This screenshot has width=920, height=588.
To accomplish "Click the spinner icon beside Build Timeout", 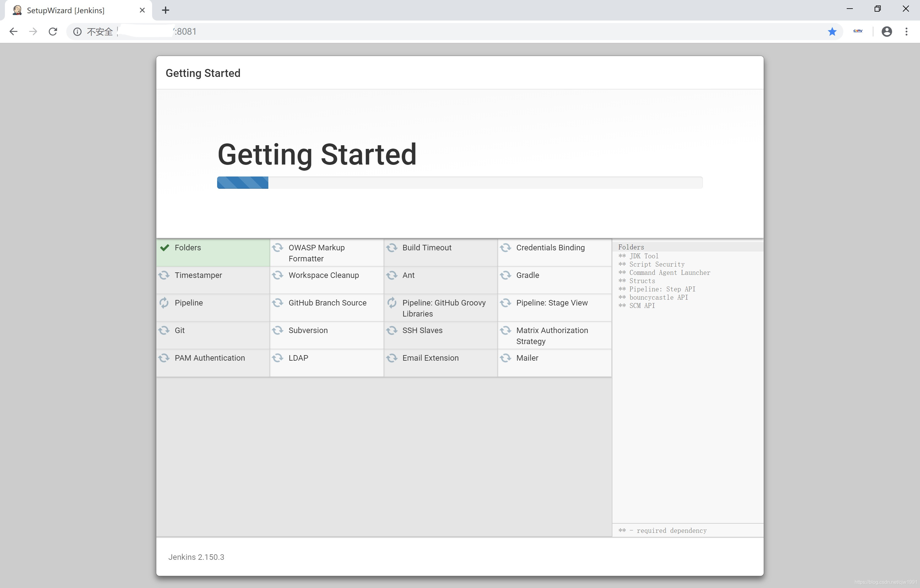I will [392, 248].
